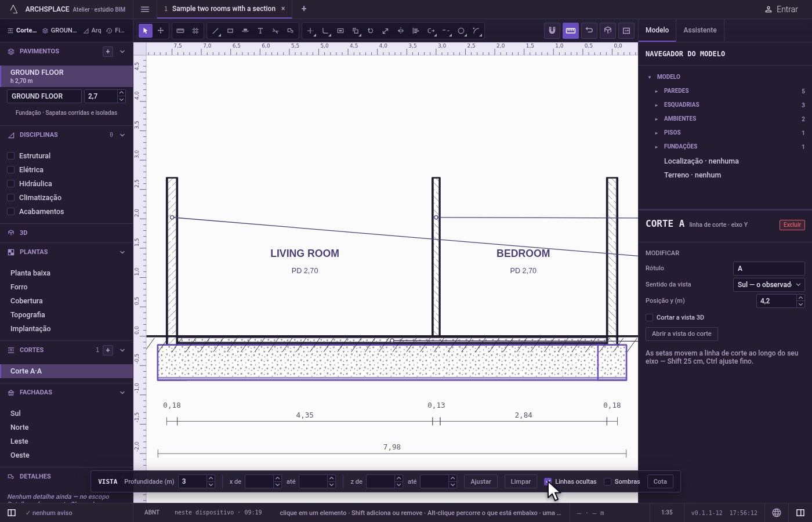Click the undo arrow icon
This screenshot has width=812, height=522.
click(x=589, y=30)
